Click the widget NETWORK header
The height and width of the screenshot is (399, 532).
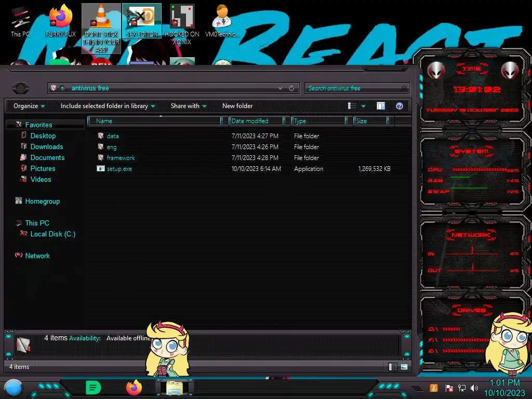tap(471, 235)
